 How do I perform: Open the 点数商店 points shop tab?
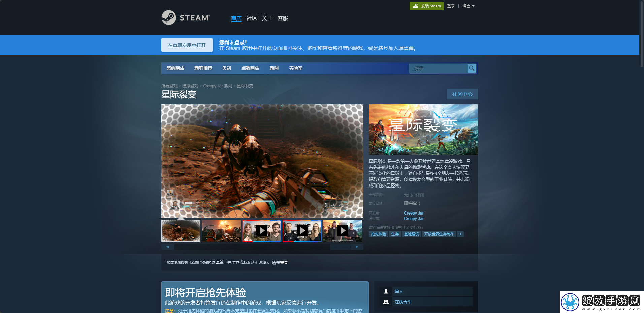click(250, 68)
